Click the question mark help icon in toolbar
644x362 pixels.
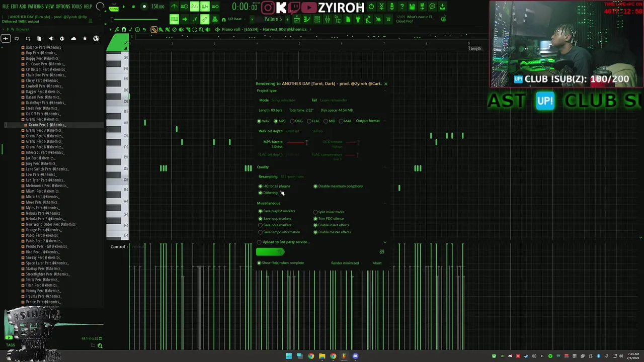point(401,7)
